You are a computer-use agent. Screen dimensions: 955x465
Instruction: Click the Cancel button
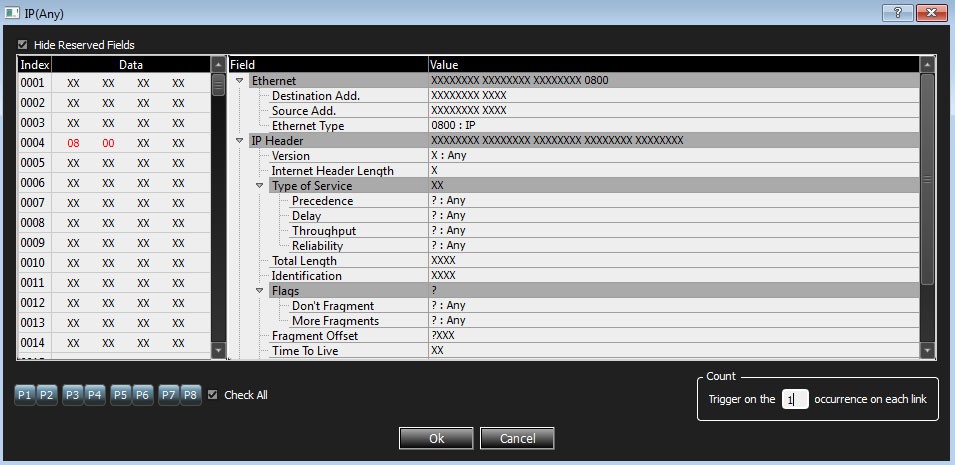click(x=517, y=438)
